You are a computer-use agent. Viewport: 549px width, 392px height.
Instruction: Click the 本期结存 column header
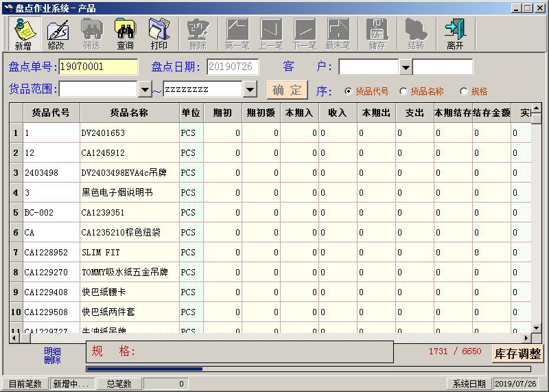pyautogui.click(x=454, y=113)
